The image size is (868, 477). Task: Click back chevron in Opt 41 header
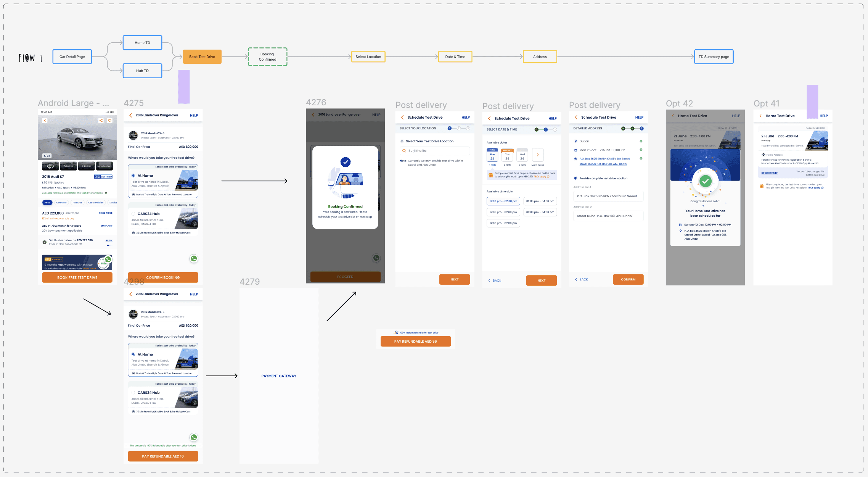[760, 116]
